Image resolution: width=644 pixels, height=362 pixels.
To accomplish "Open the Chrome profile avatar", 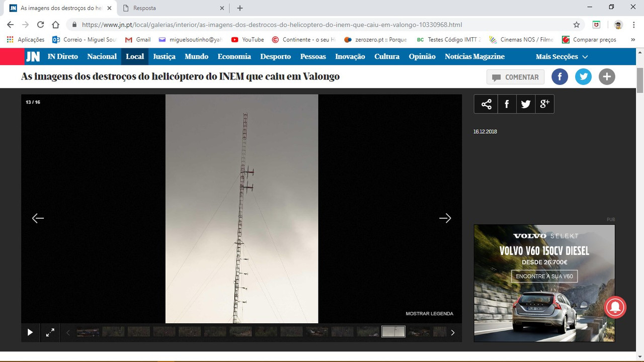I will (618, 25).
